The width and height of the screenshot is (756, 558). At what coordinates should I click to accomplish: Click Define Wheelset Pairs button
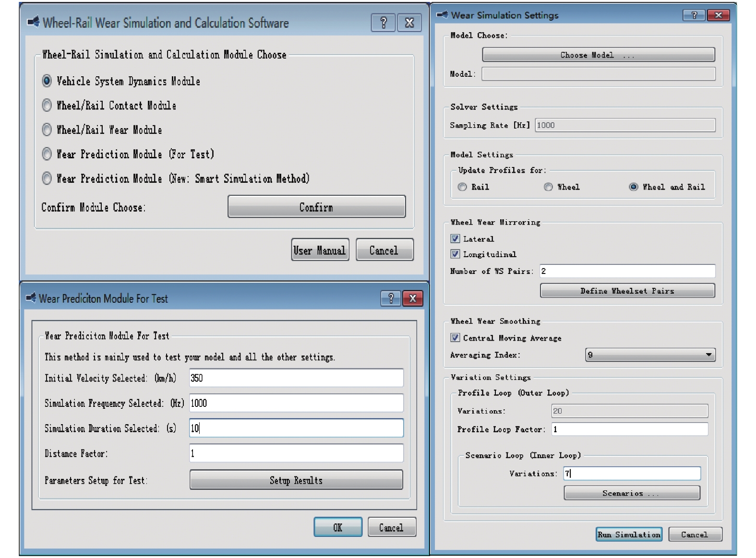pyautogui.click(x=627, y=291)
